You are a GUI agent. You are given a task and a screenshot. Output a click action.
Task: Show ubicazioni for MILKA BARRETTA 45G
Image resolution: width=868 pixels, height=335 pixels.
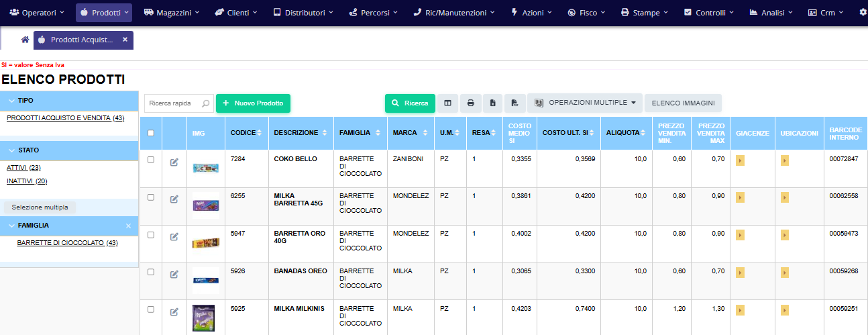pyautogui.click(x=785, y=197)
